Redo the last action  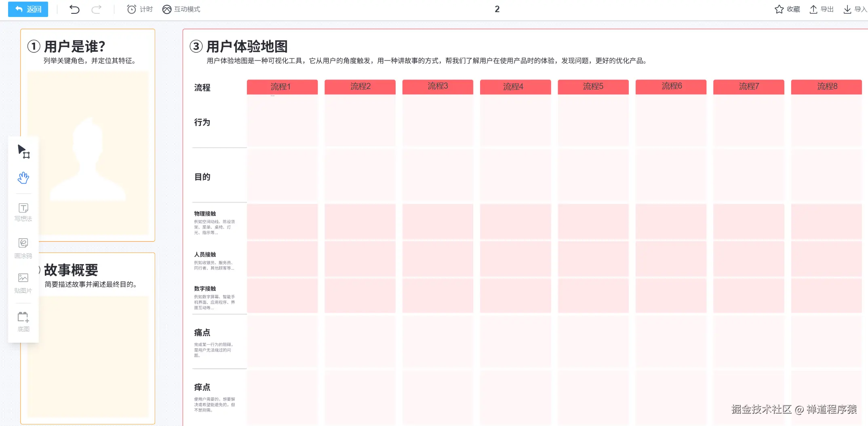tap(96, 9)
